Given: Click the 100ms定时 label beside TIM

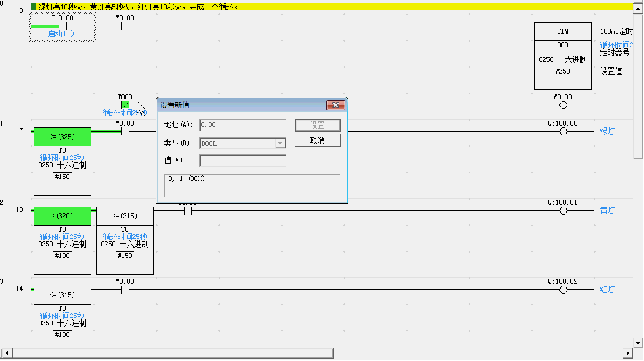Looking at the screenshot, I should tap(616, 32).
